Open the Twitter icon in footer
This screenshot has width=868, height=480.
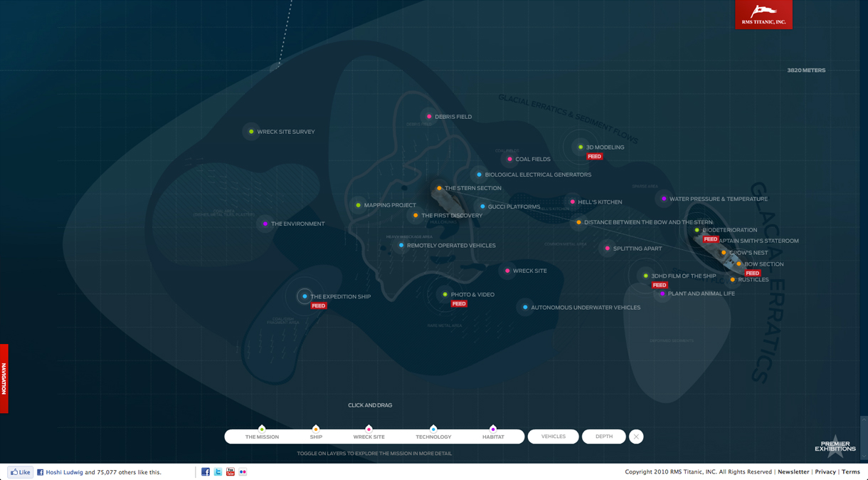click(x=218, y=472)
